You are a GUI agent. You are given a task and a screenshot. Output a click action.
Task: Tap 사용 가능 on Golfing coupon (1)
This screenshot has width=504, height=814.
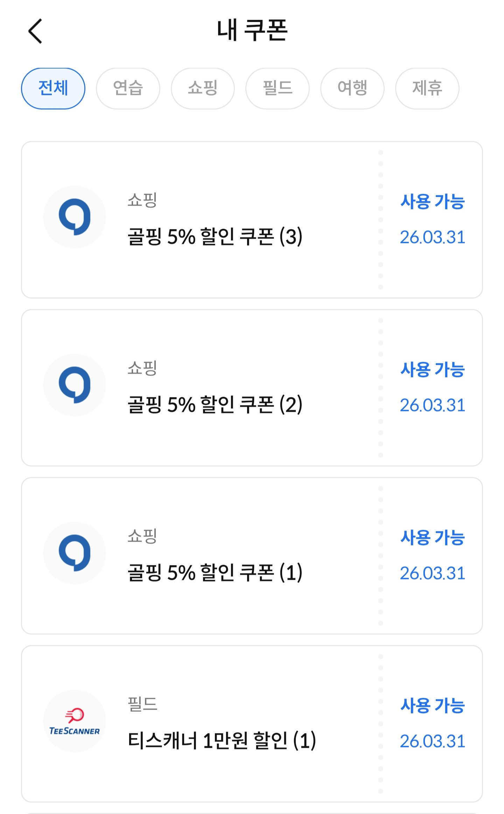click(433, 538)
